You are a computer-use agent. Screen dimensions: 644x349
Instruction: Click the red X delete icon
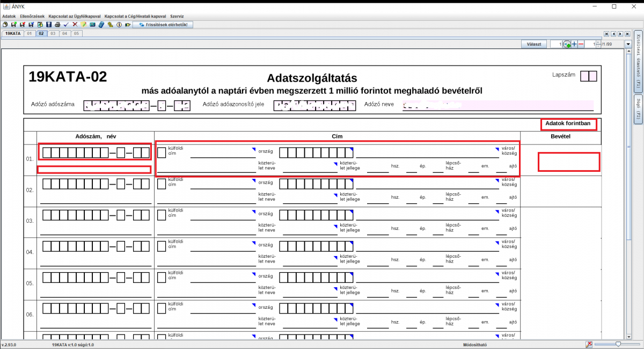pyautogui.click(x=75, y=25)
